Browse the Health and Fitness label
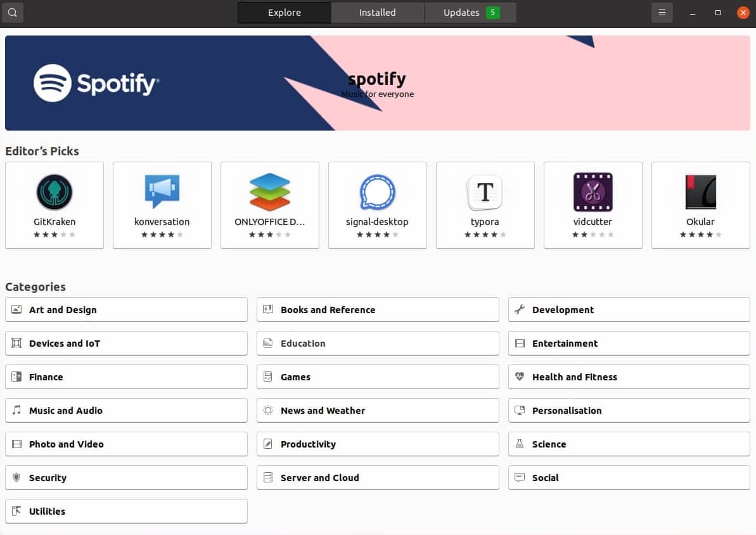The image size is (756, 535). coord(575,377)
